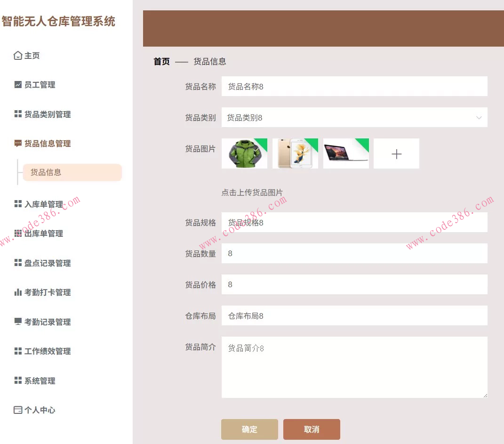
Task: Expand the 货品类别 dropdown
Action: tap(479, 117)
